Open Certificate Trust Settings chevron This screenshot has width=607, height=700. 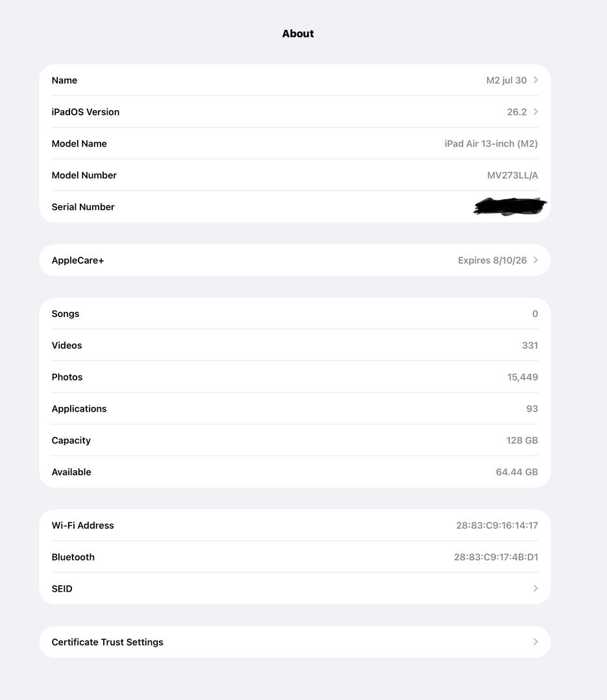[536, 642]
